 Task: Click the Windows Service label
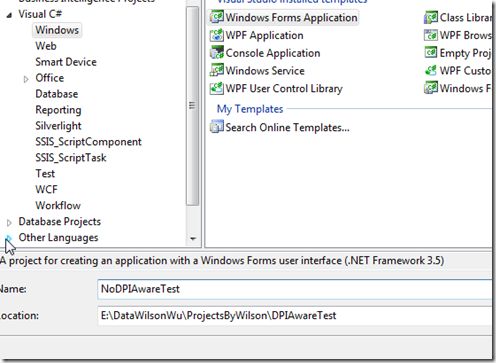pos(265,71)
